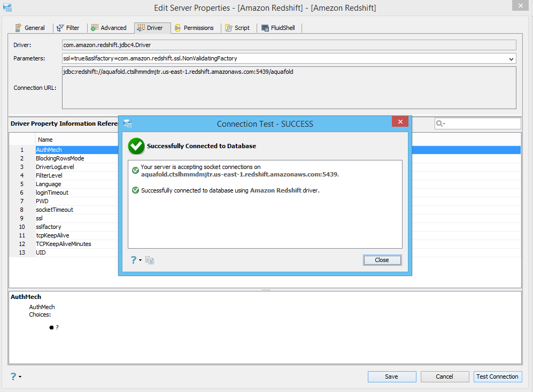Switch to the Permissions tab

click(194, 28)
